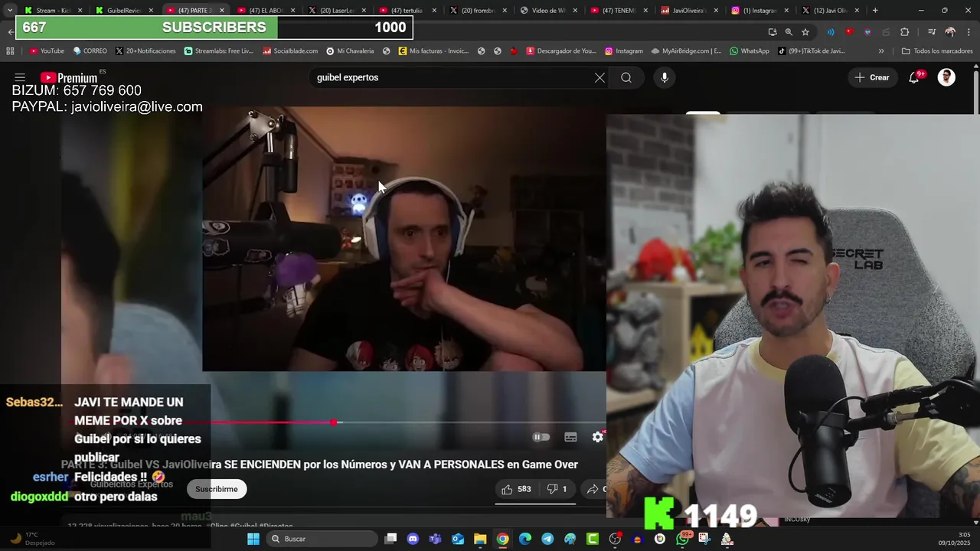Open 'Mis facturas - Invoic...' bookmark
980x551 pixels.
click(x=433, y=51)
